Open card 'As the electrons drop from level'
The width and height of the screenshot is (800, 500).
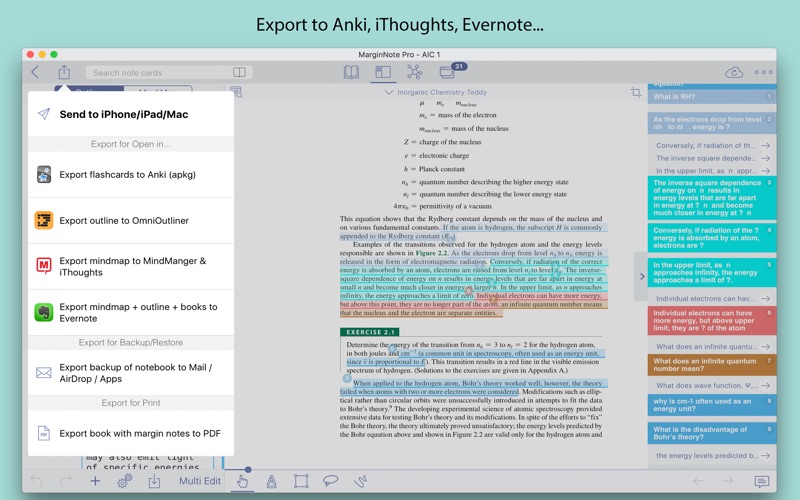(x=712, y=123)
